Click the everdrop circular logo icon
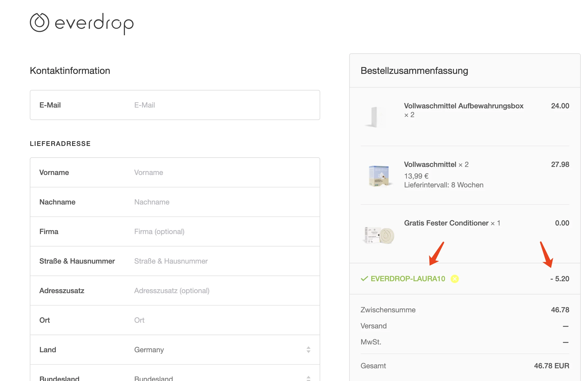588x381 pixels. 39,23
